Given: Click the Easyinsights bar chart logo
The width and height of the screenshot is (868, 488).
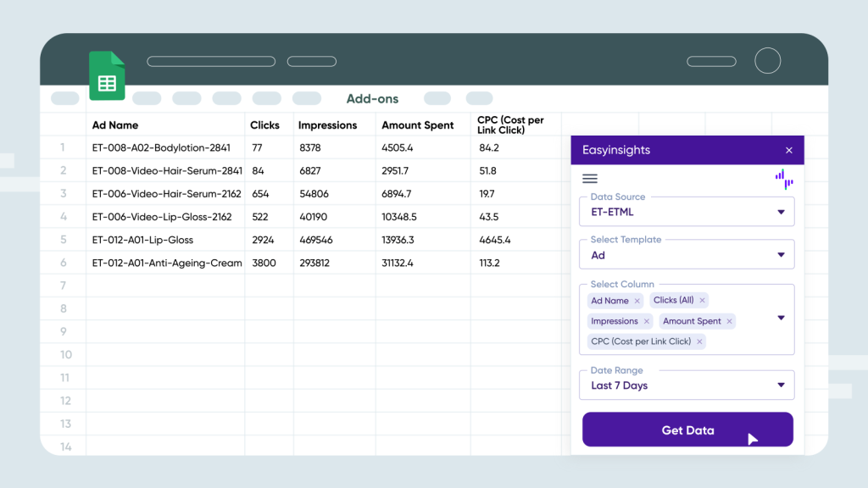Looking at the screenshot, I should [x=783, y=178].
